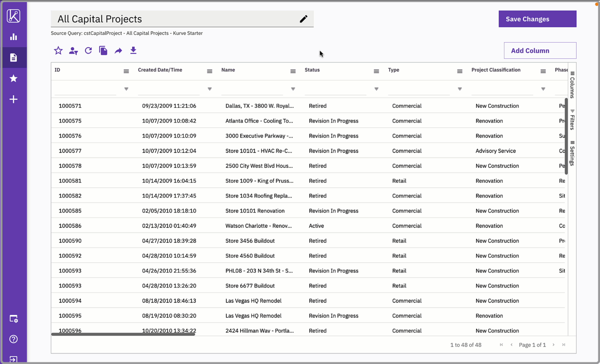Click the share arrow icon
Viewport: 600px width, 364px height.
tap(118, 51)
